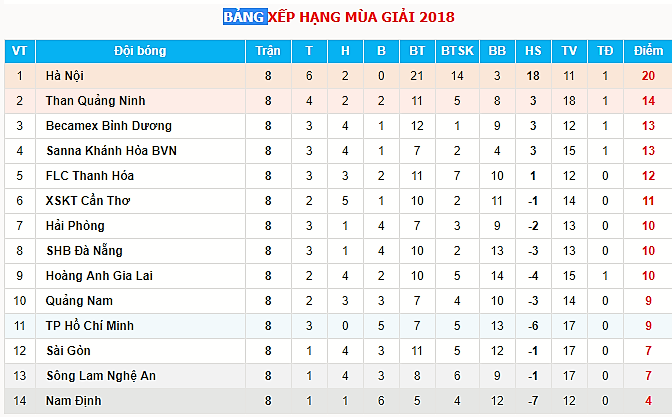Click highlighted word BẢNG in title
Screen dimensions: 672x417
tap(245, 17)
